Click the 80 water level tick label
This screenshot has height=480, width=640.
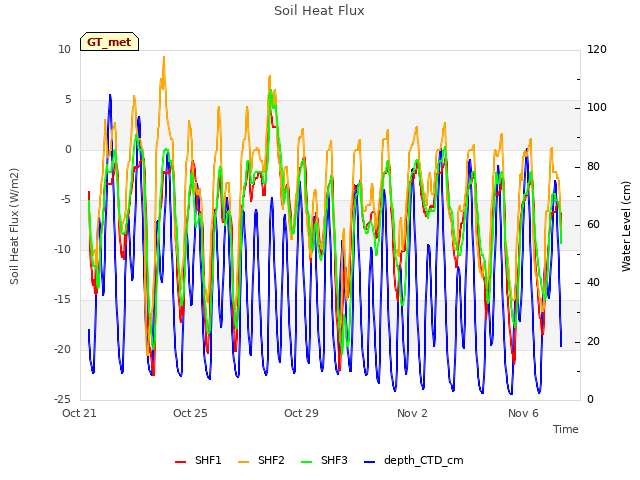click(593, 167)
